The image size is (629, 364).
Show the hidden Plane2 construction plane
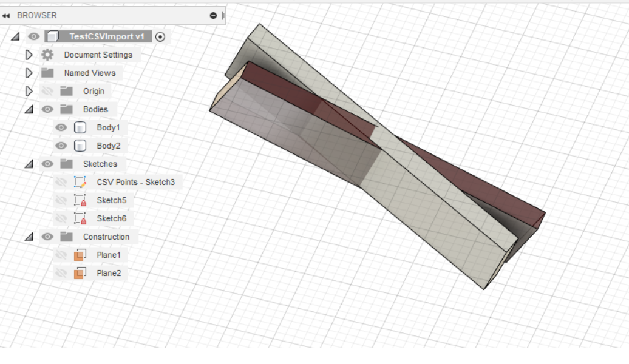(61, 273)
